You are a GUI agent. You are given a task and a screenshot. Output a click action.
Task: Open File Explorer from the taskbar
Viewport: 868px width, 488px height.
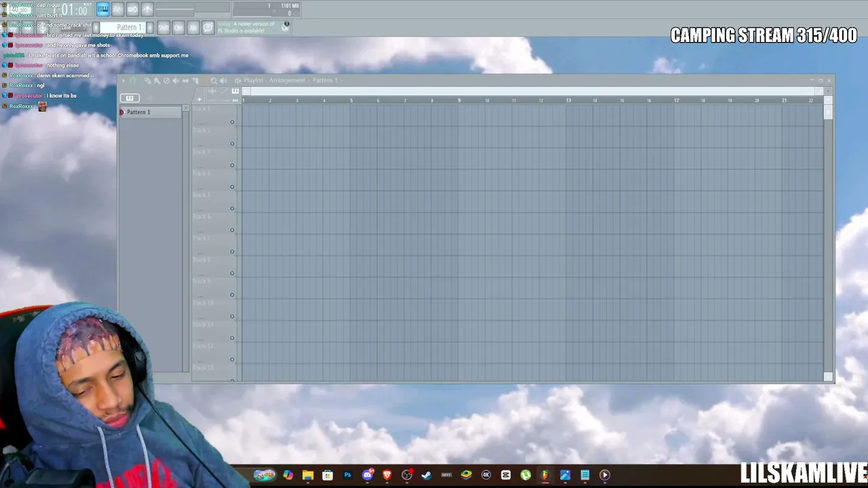[x=308, y=475]
